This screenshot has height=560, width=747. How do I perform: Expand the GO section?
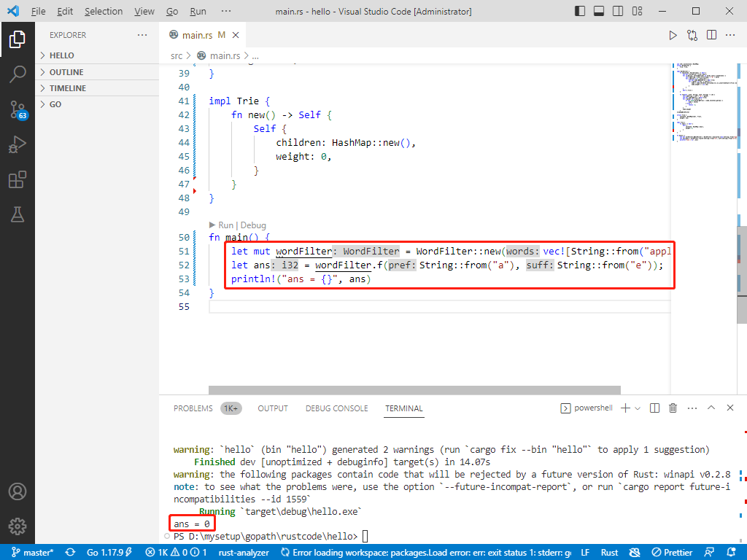point(97,104)
